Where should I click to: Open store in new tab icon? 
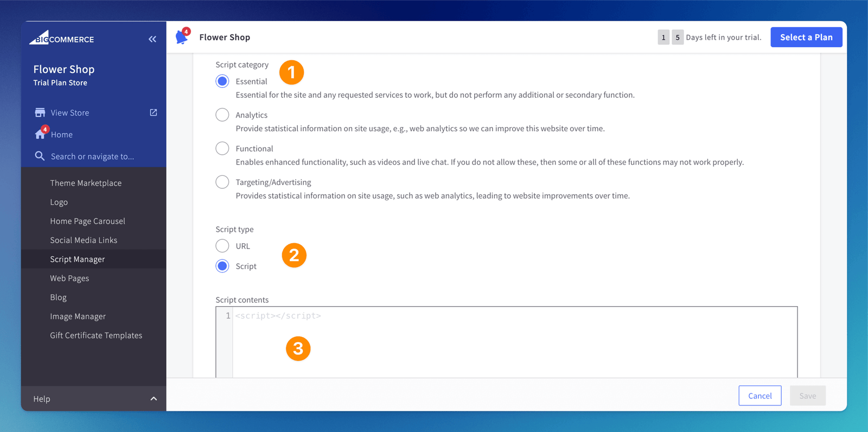pos(154,112)
